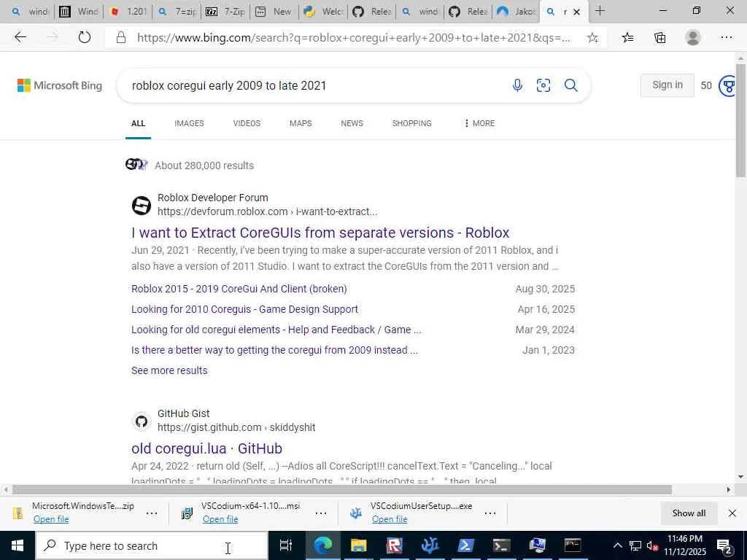Click the browser address bar URL
The width and height of the screenshot is (747, 560).
pos(354,38)
